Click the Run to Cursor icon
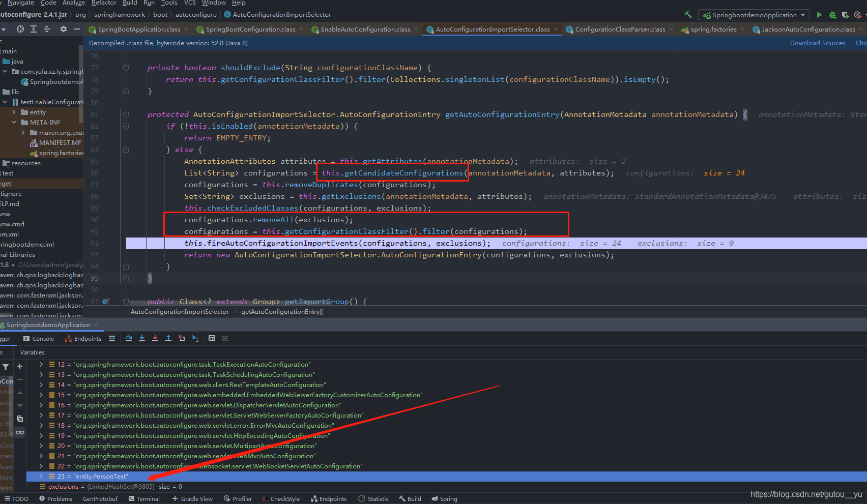Screen dimensions: 867x504 tap(195, 338)
